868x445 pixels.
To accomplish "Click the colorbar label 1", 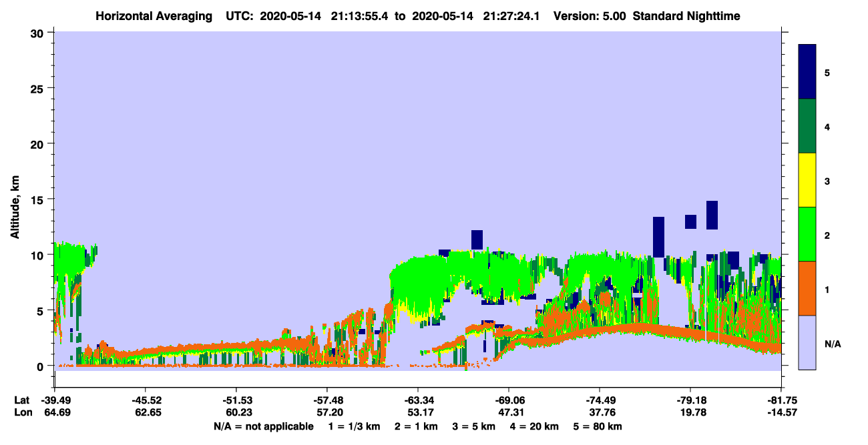I will pos(827,288).
